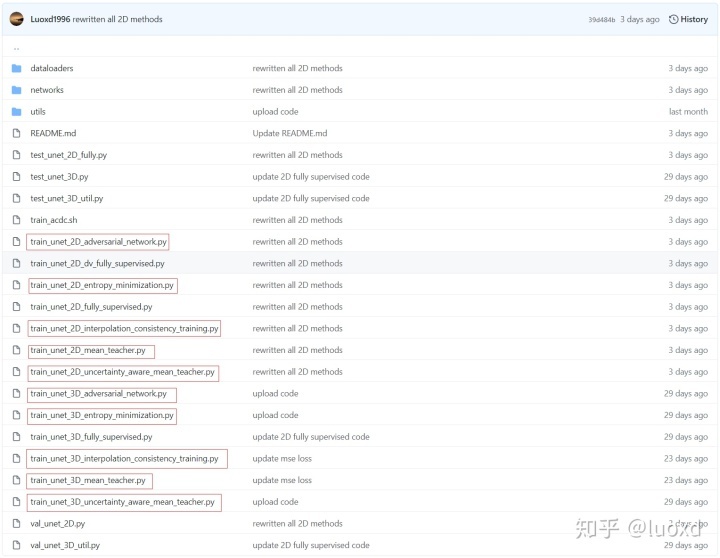The width and height of the screenshot is (720, 558).
Task: Click file icon beside val_unet_2D.py
Action: pos(17,524)
